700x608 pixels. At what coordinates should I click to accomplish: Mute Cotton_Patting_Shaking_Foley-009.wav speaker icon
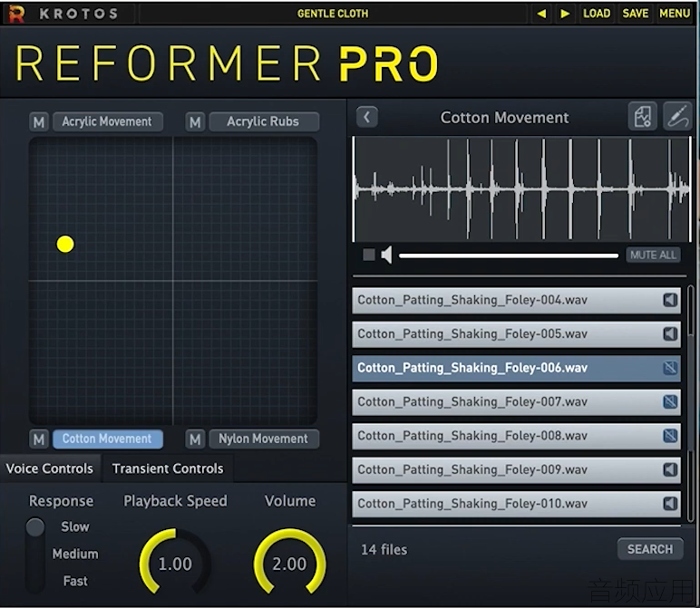coord(670,469)
